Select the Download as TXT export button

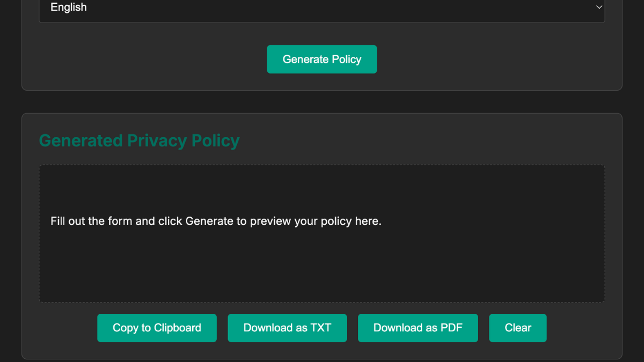click(287, 328)
